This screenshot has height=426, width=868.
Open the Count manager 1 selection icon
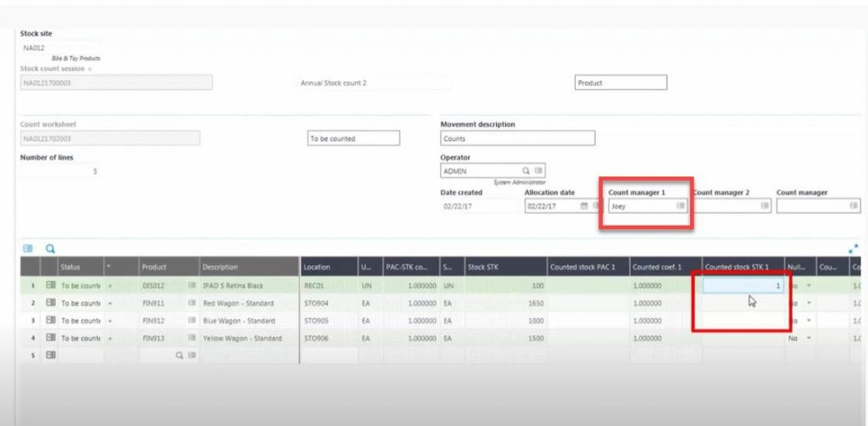coord(680,206)
